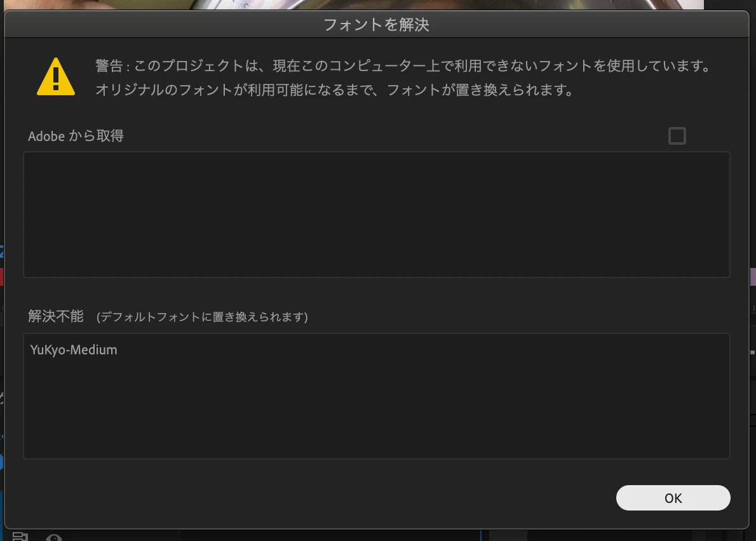Click the purple clip at right edge

point(753,277)
